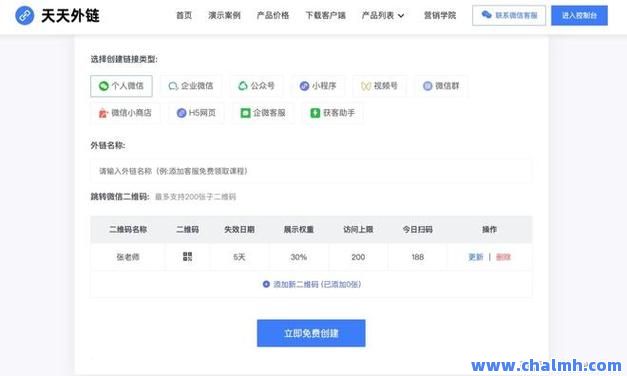Click the 操作 column header
The height and width of the screenshot is (376, 627).
pos(489,230)
